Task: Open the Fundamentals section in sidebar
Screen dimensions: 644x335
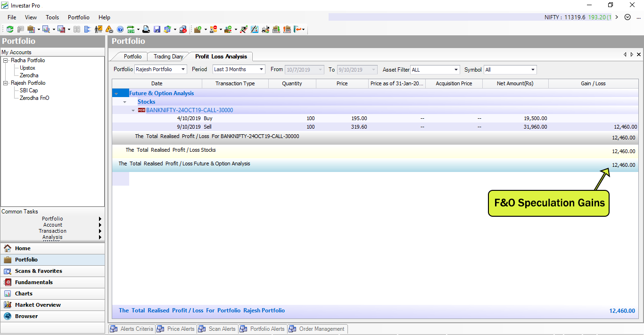Action: tap(33, 282)
